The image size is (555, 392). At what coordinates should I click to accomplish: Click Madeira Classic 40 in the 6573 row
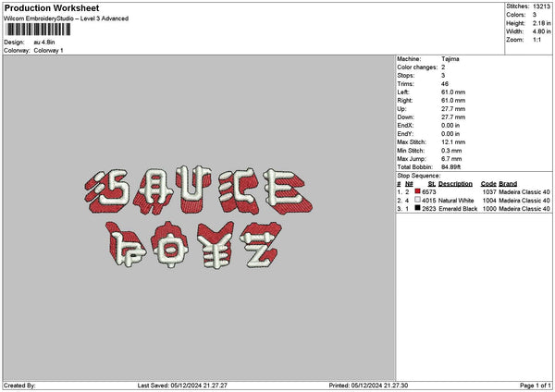524,192
